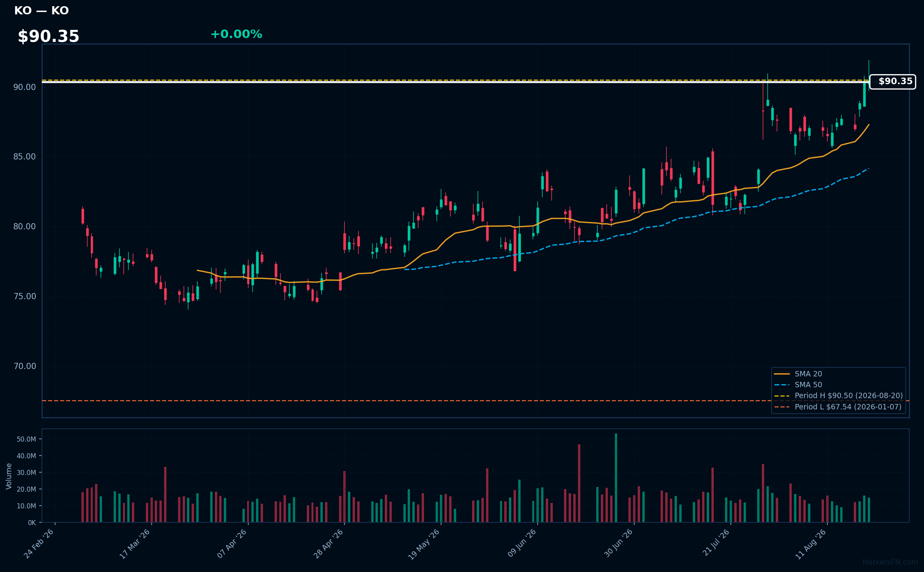
Task: Click the 30.0M volume axis label
Action: [x=26, y=473]
